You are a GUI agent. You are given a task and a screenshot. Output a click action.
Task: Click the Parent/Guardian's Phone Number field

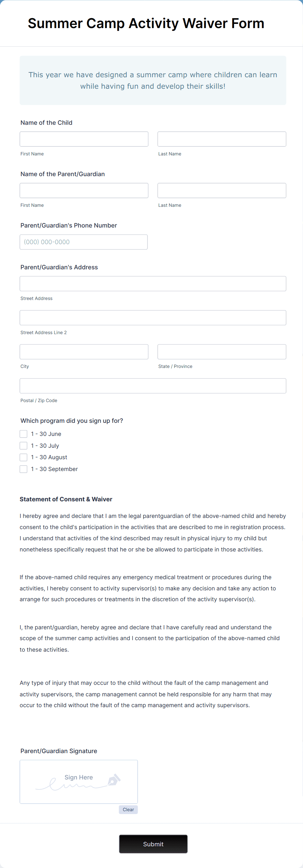84,242
